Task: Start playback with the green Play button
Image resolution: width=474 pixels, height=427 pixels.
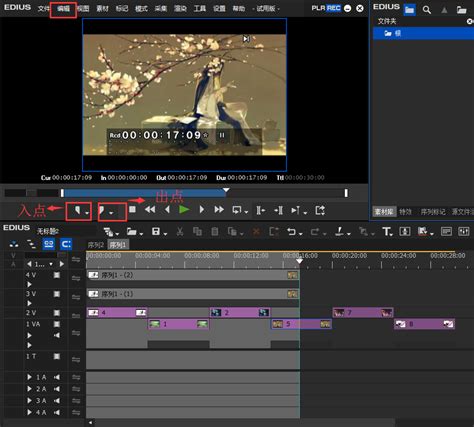Action: coord(184,210)
